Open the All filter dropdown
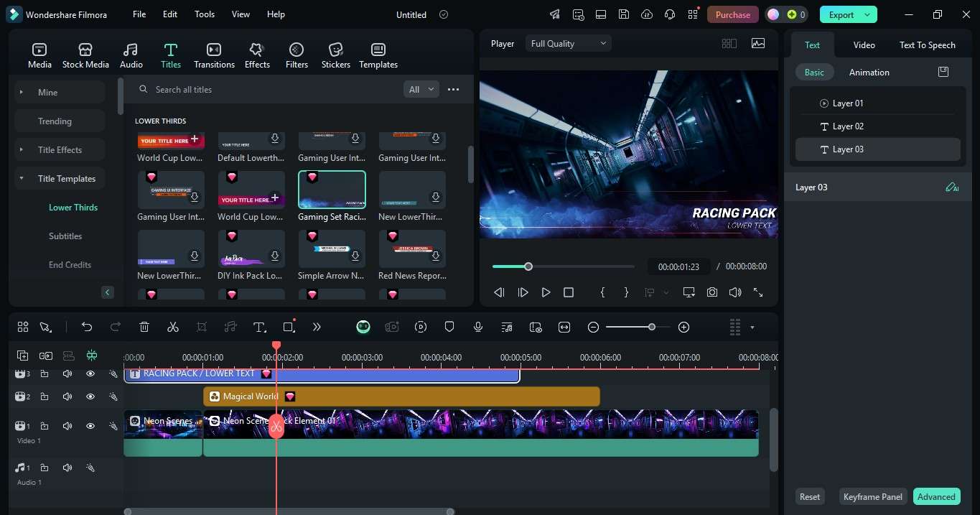 tap(421, 89)
